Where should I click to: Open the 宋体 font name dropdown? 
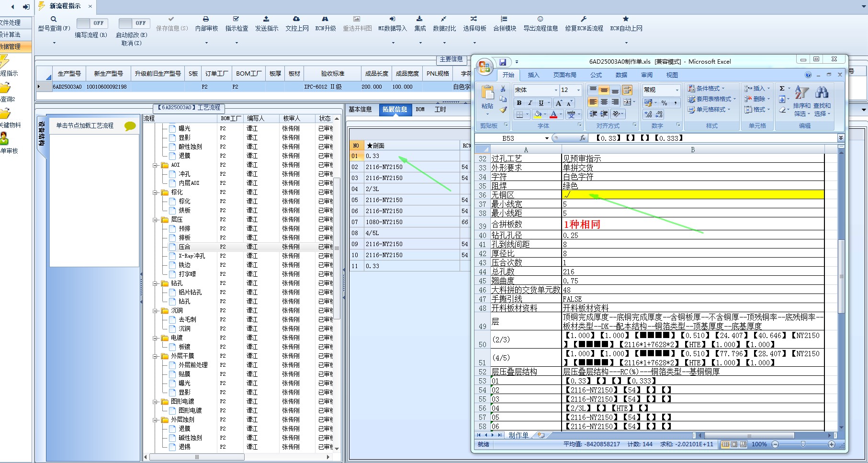tap(556, 90)
